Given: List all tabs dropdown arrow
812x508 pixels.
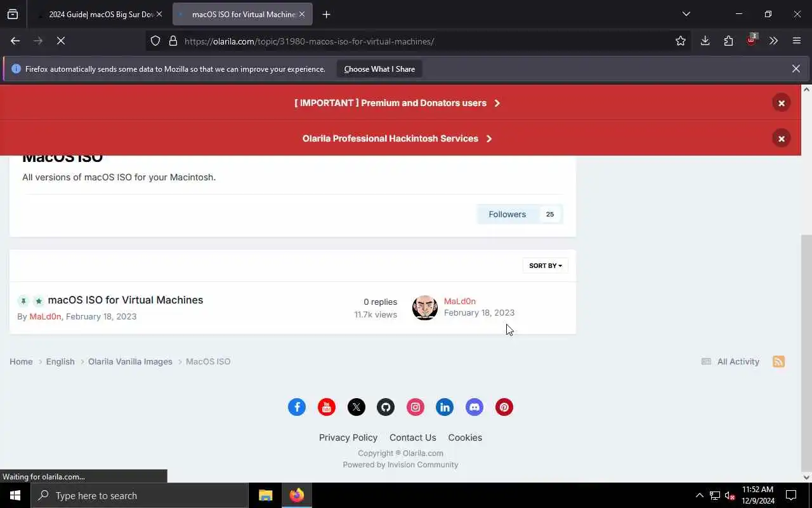Looking at the screenshot, I should point(686,14).
